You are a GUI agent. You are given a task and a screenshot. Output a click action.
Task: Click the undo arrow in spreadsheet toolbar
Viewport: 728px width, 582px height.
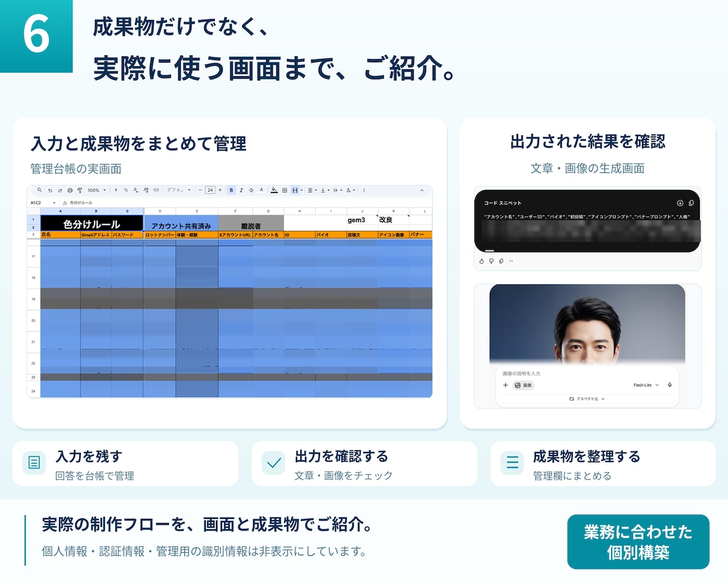(50, 190)
